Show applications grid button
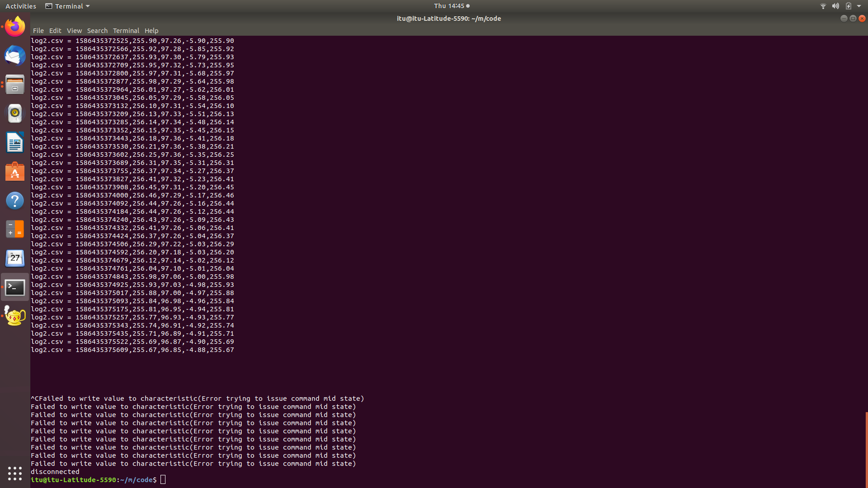 [15, 473]
